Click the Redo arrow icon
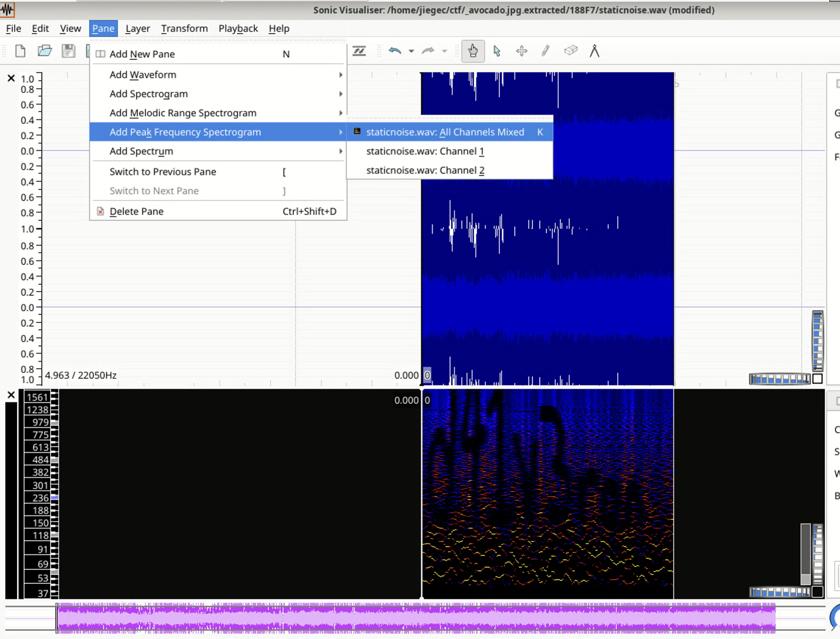The width and height of the screenshot is (840, 639). point(428,51)
